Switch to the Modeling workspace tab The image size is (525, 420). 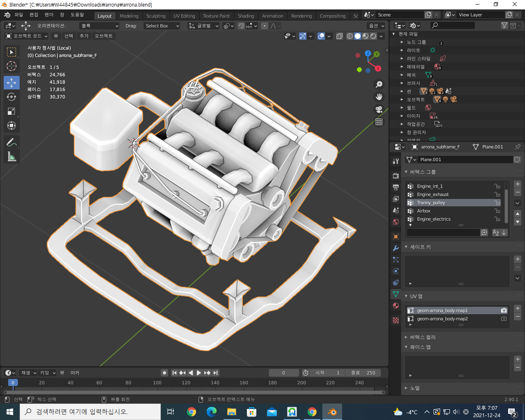129,16
